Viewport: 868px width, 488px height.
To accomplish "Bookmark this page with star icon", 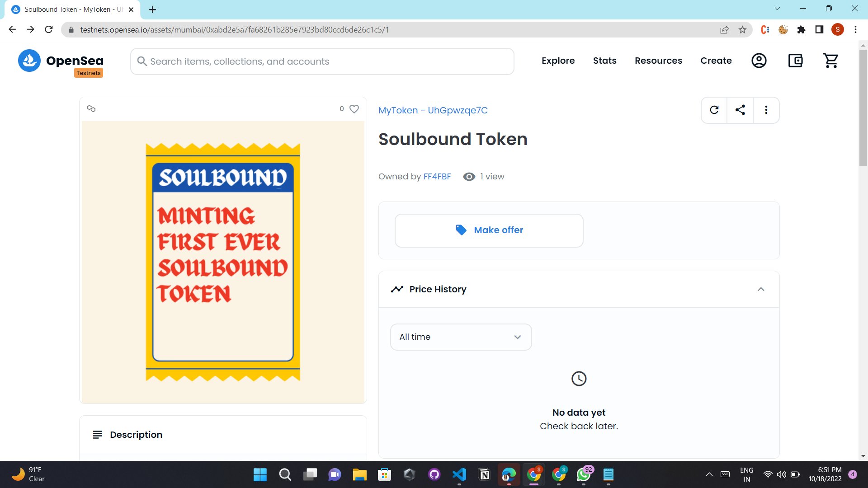I will (x=742, y=30).
